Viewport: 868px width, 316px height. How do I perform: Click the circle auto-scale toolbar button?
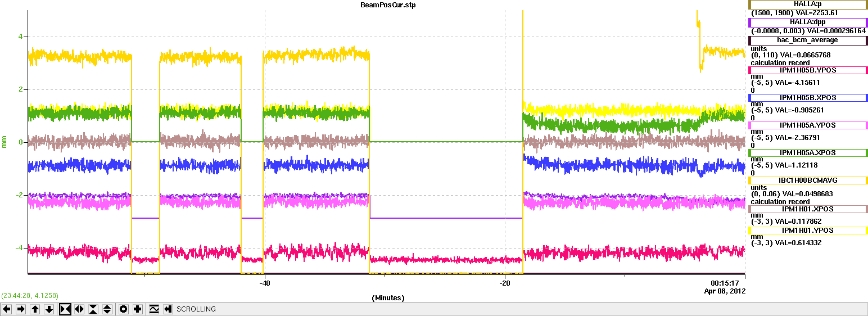(x=123, y=309)
